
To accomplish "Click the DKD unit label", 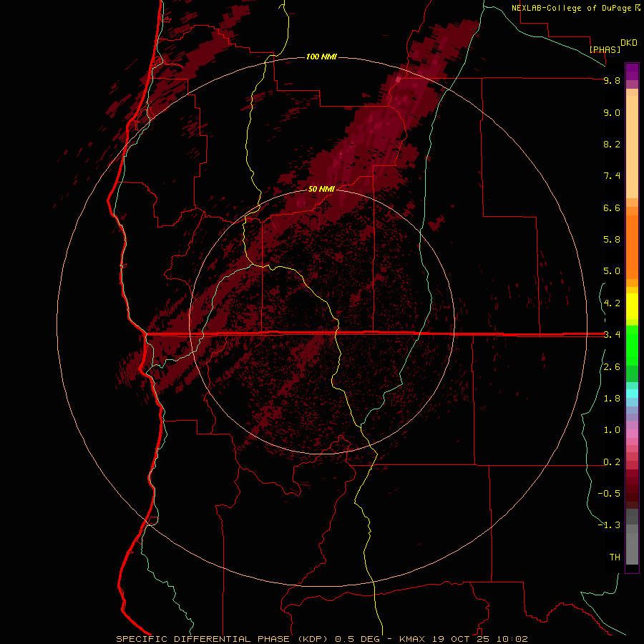I will 629,43.
